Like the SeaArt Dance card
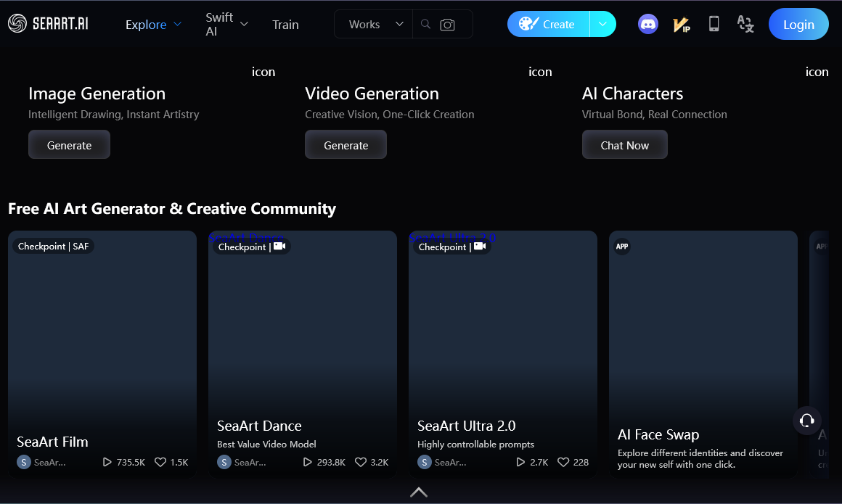The width and height of the screenshot is (842, 504). (x=360, y=462)
